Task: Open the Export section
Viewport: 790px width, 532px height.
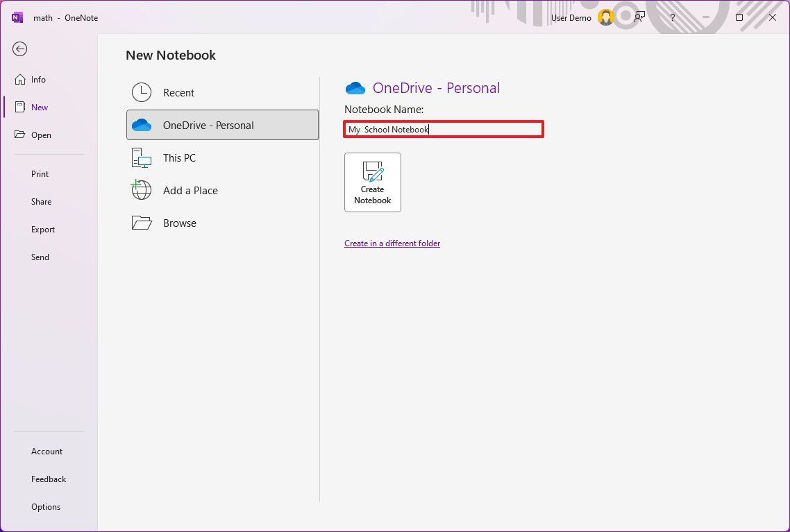Action: pos(42,229)
